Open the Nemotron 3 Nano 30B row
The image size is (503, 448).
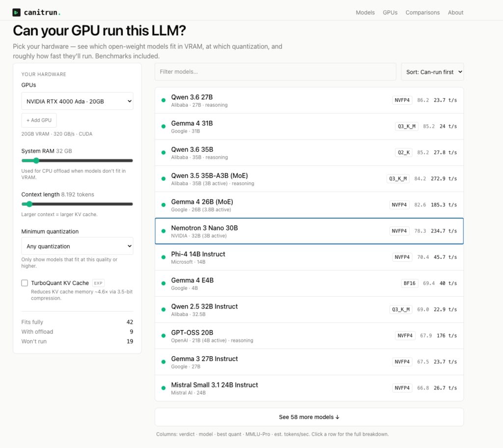[309, 231]
